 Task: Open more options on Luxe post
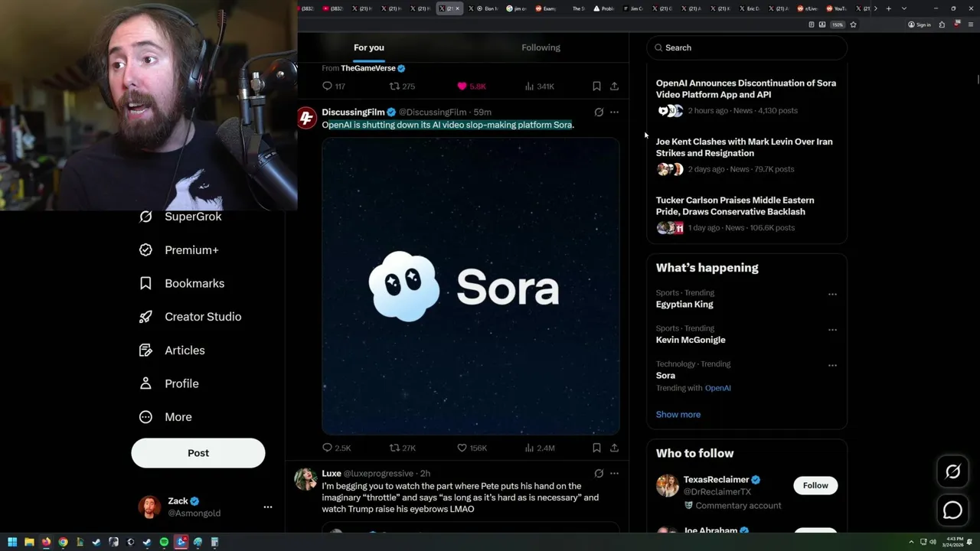pos(614,474)
